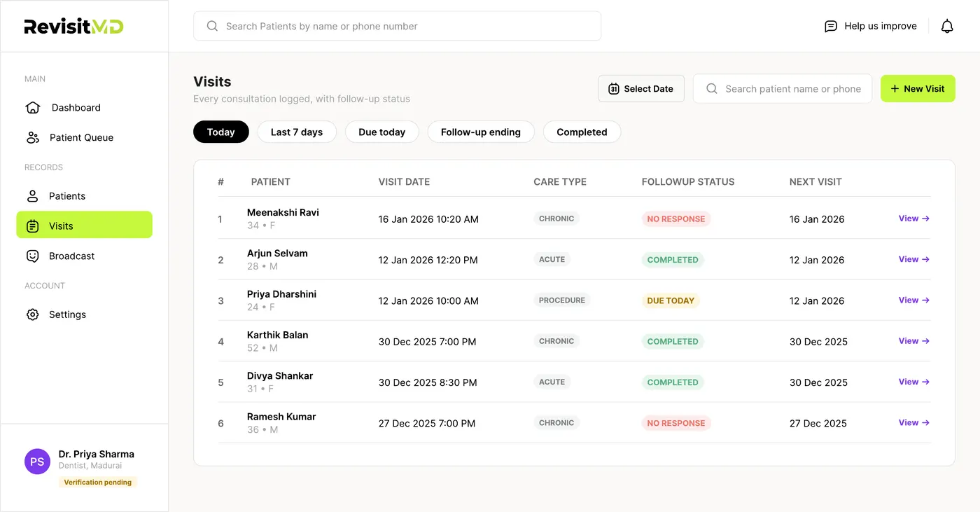
Task: Click the Visits clipboard icon
Action: [32, 226]
